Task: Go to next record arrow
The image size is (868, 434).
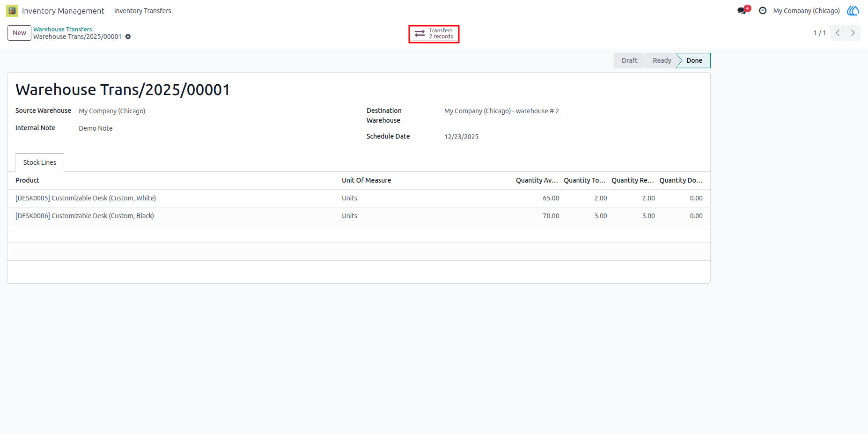Action: point(853,33)
